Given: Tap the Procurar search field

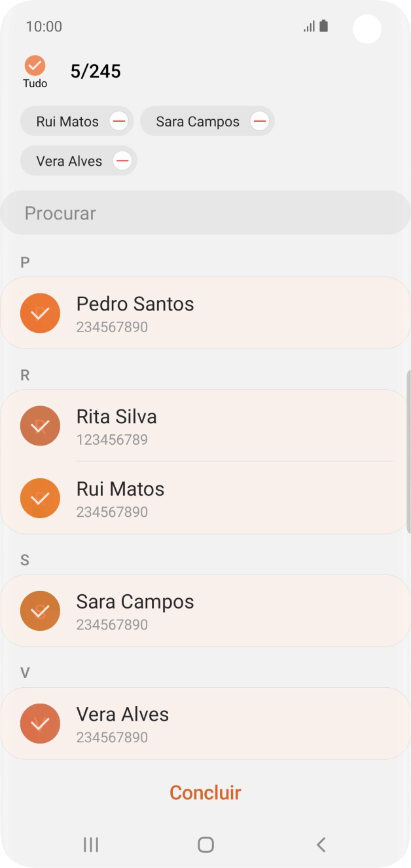Looking at the screenshot, I should (x=205, y=212).
